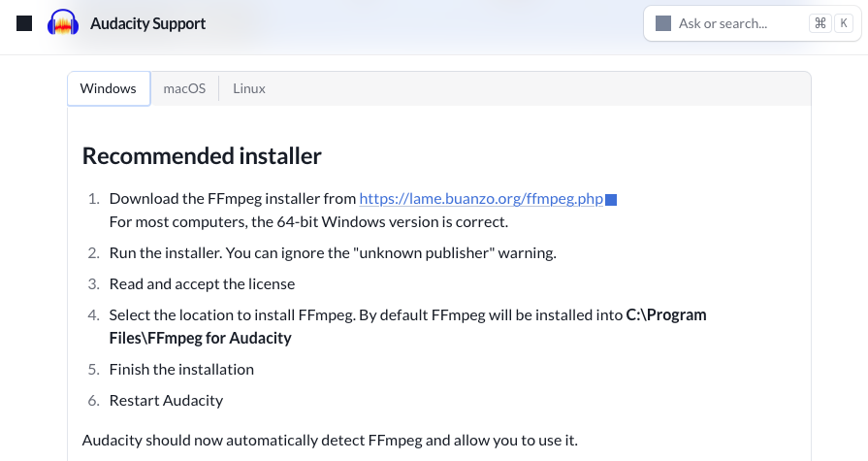This screenshot has height=461, width=868.
Task: Click the search magnifier icon
Action: point(663,23)
